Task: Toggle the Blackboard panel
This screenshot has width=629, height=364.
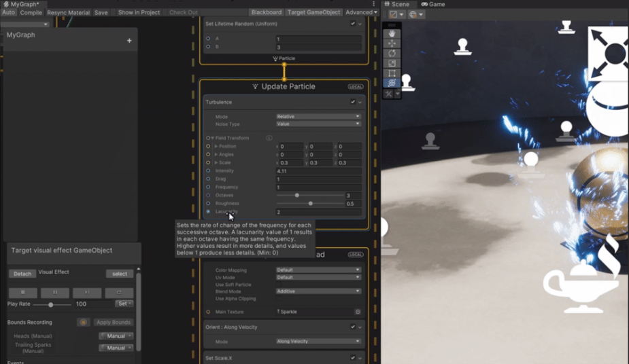Action: click(267, 12)
